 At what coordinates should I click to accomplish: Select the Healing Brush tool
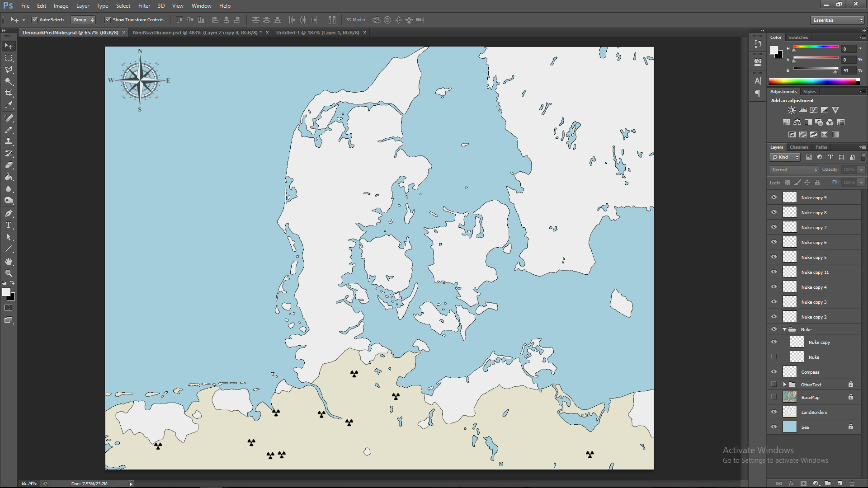click(9, 118)
